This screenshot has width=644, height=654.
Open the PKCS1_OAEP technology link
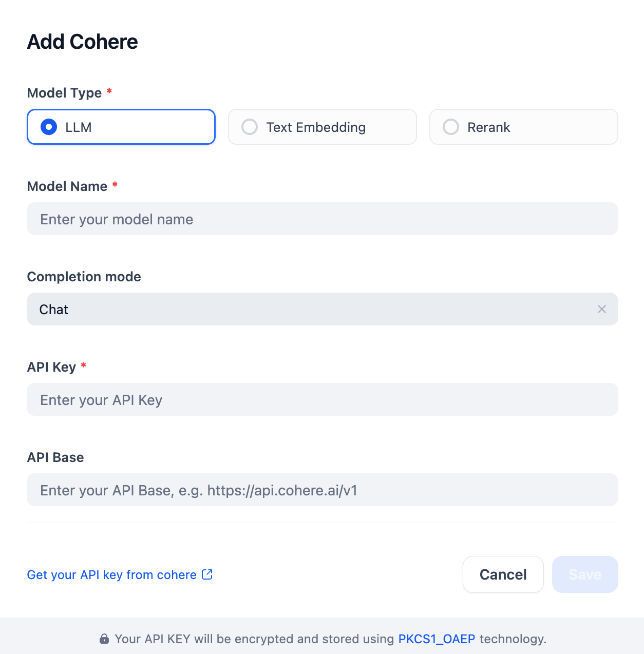tap(437, 639)
